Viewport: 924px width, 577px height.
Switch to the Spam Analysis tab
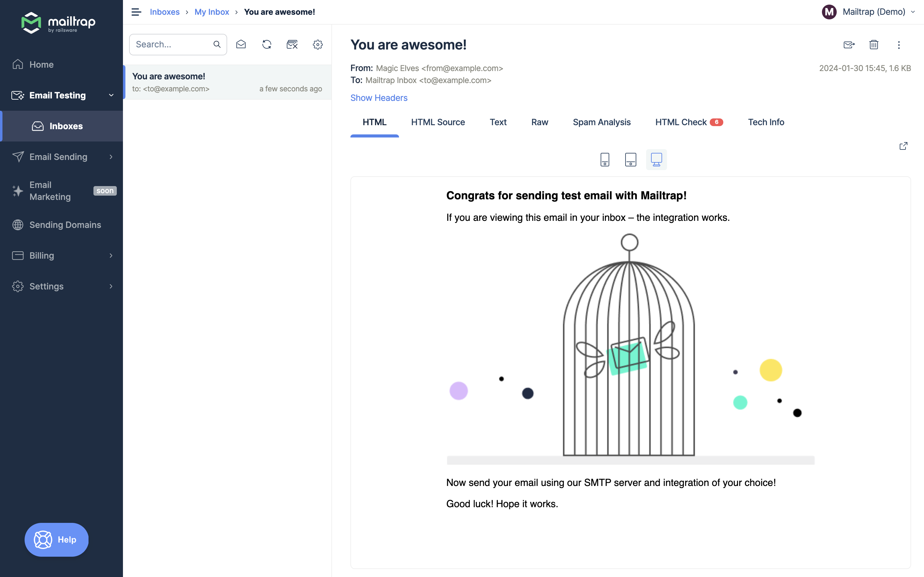point(601,122)
